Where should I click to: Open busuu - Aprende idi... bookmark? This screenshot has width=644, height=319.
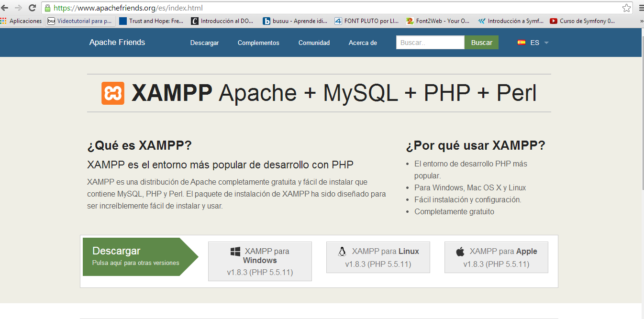click(x=295, y=21)
